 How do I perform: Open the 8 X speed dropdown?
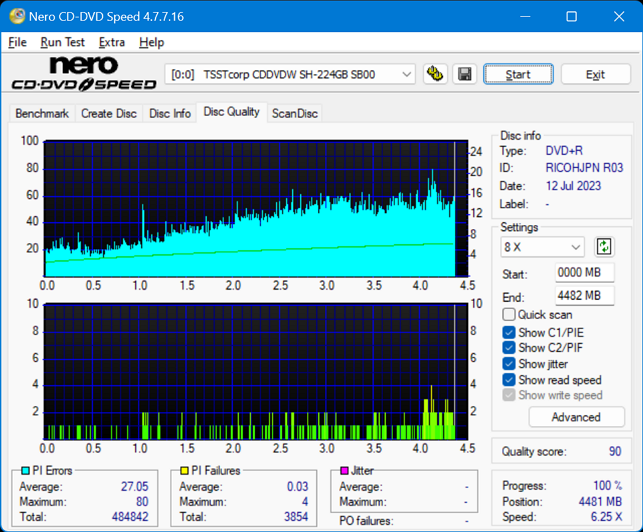click(542, 247)
